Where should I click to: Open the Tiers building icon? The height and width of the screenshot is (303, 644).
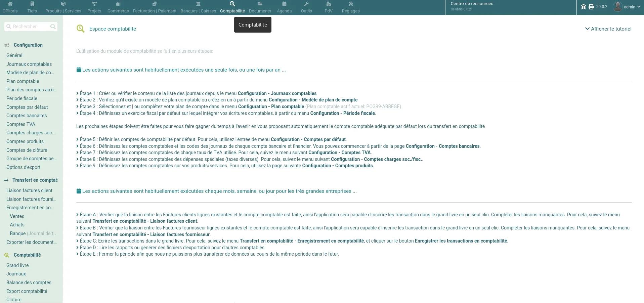pyautogui.click(x=32, y=4)
